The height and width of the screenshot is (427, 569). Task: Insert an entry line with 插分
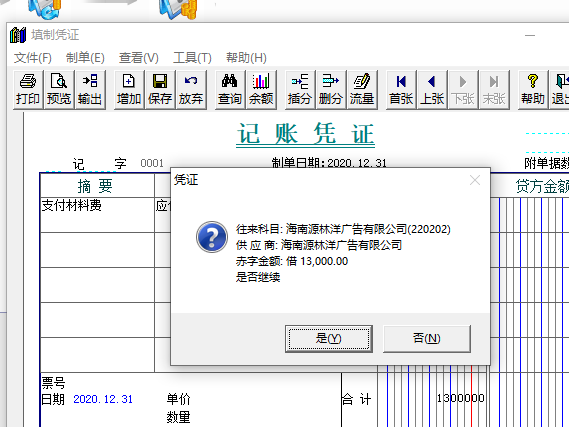[300, 90]
